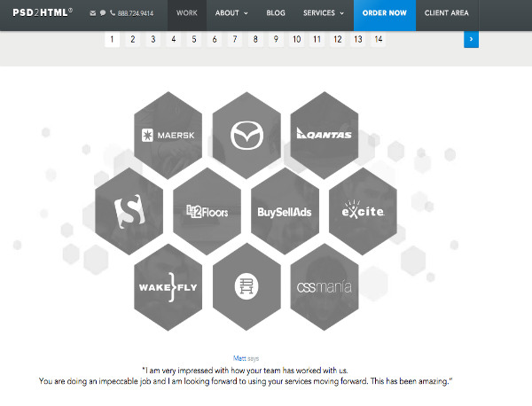Go to pagination page 14
The width and height of the screenshot is (532, 406).
click(x=379, y=39)
